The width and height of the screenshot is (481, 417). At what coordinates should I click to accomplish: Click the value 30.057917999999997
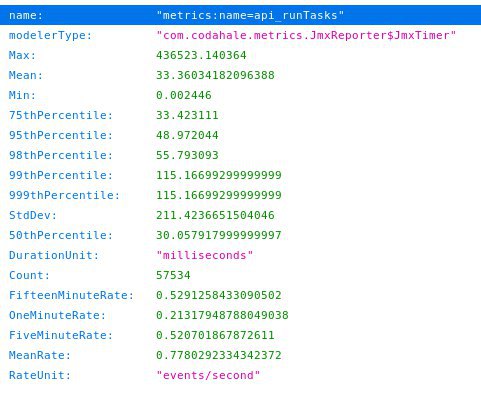(219, 235)
